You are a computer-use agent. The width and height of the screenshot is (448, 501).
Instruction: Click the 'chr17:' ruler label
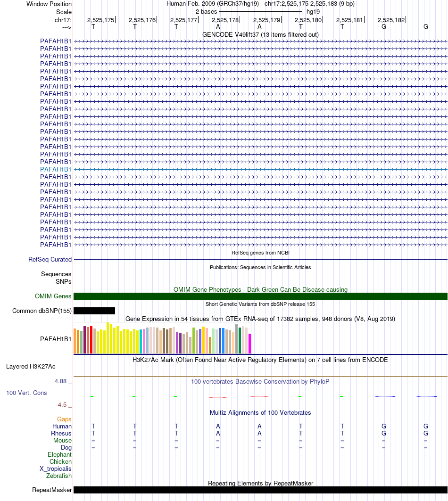click(x=63, y=20)
